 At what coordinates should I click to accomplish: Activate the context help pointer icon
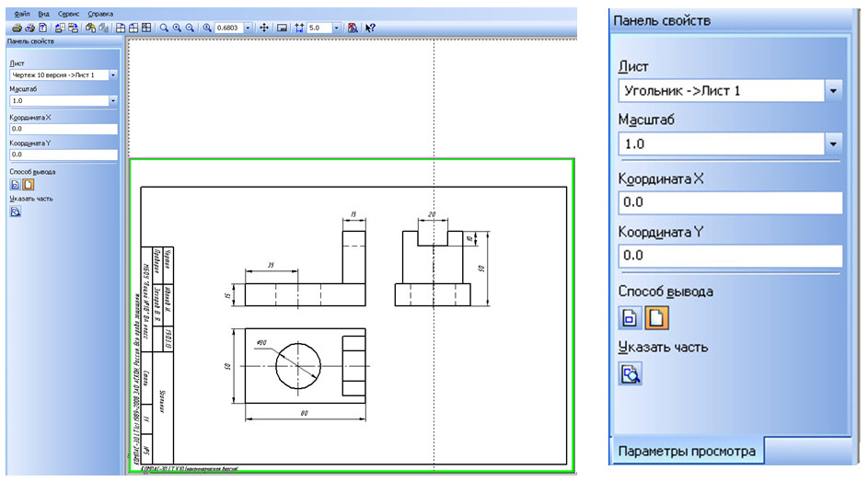370,28
